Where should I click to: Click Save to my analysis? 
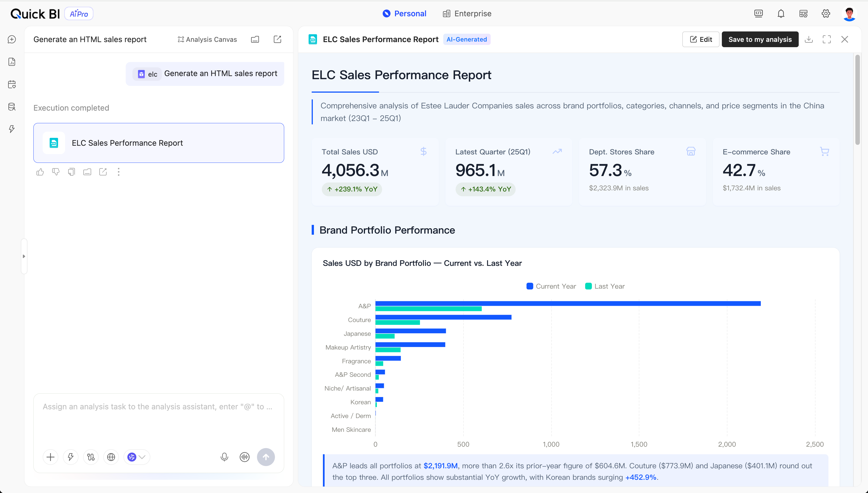(760, 39)
